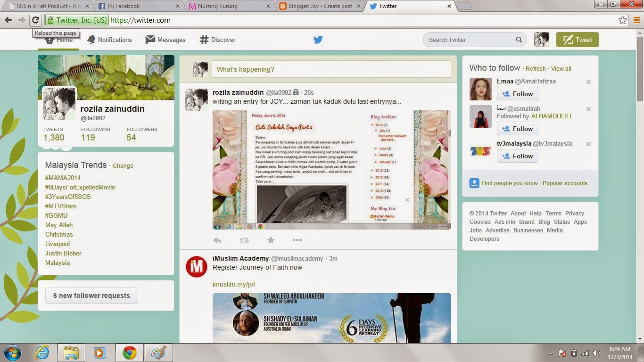Change the Malaysia Trends location
Screen dimensions: 644x362
click(x=123, y=166)
